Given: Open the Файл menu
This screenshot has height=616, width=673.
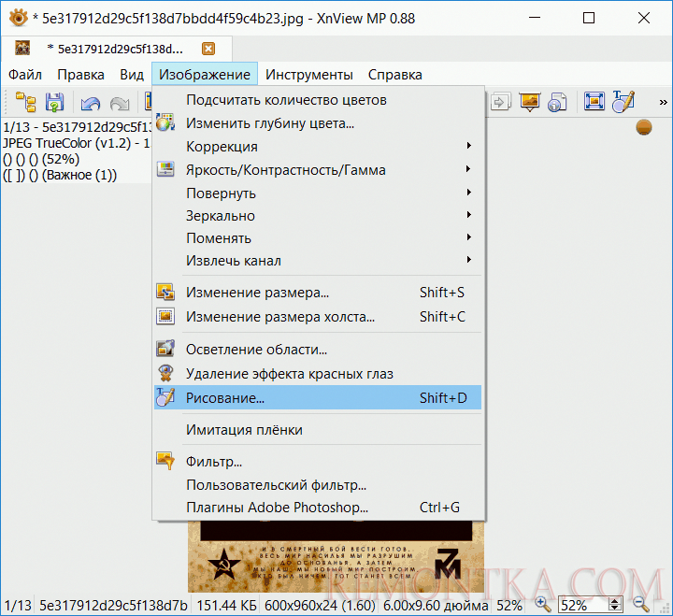Looking at the screenshot, I should [25, 75].
